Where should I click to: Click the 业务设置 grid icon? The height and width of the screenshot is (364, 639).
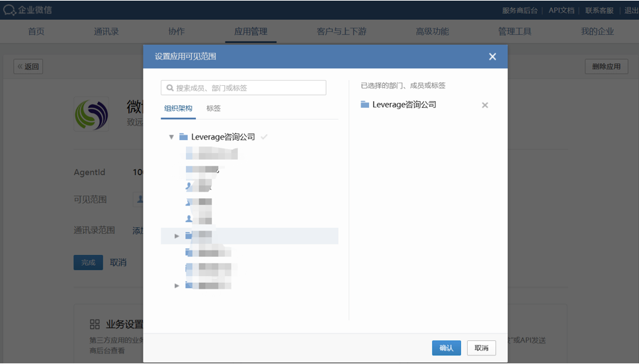coord(95,324)
